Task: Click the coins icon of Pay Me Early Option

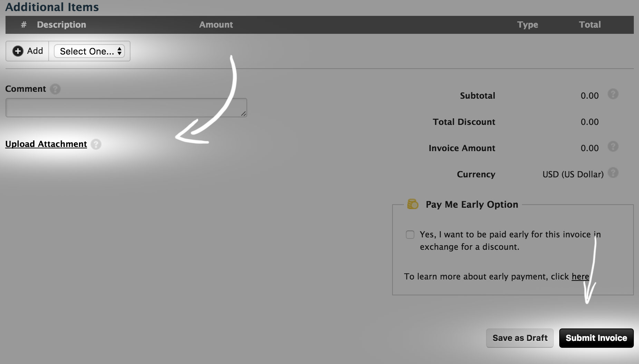Action: coord(413,204)
